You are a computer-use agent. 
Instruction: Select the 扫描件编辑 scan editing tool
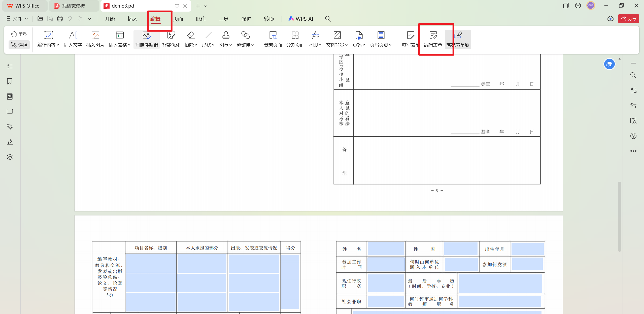pyautogui.click(x=146, y=39)
